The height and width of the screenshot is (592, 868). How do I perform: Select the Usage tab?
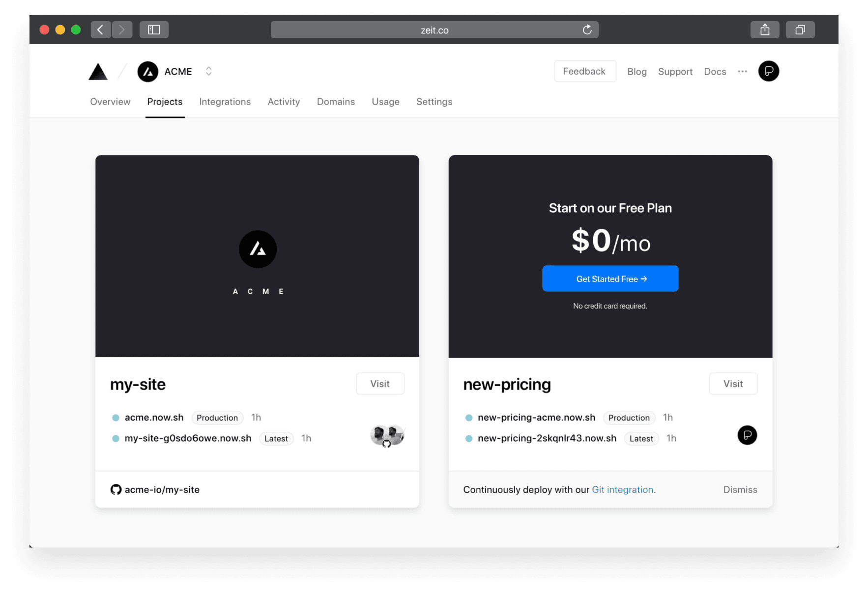coord(385,102)
